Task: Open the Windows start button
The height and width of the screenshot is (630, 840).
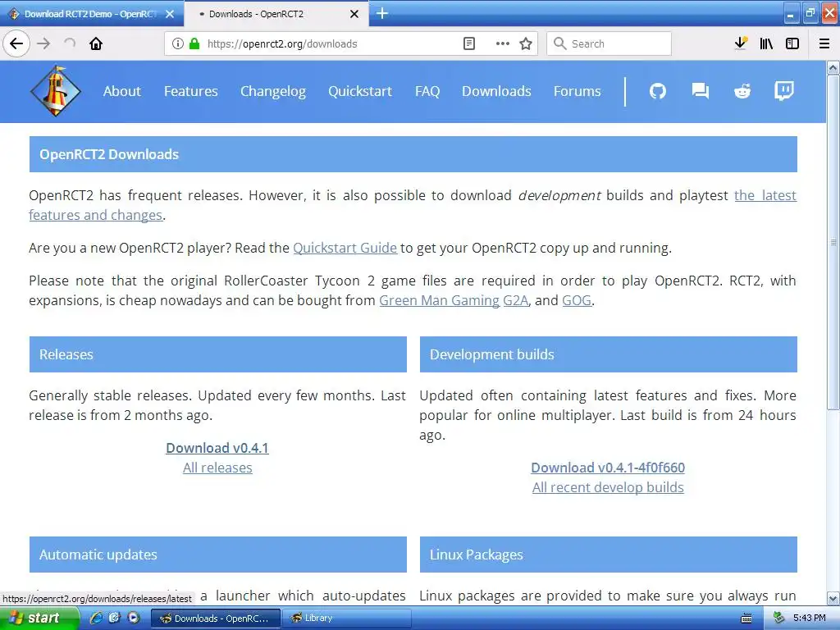Action: coord(39,619)
